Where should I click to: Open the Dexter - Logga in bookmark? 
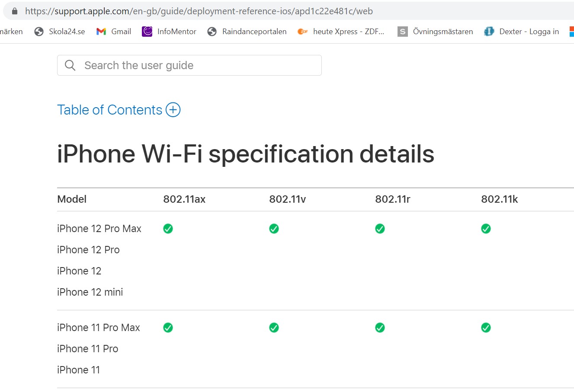click(522, 32)
